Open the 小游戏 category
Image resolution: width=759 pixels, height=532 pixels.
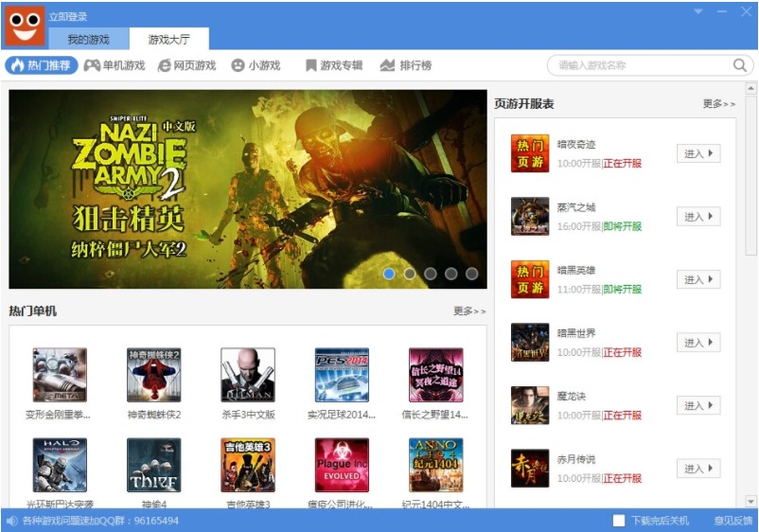pos(256,65)
